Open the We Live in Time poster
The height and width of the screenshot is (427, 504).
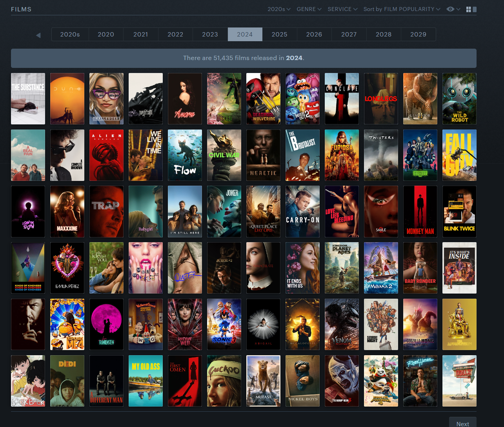[146, 155]
